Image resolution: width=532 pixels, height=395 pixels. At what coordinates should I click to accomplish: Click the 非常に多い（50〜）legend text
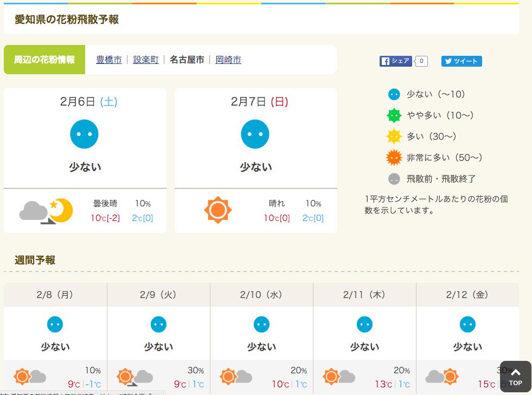pyautogui.click(x=445, y=157)
